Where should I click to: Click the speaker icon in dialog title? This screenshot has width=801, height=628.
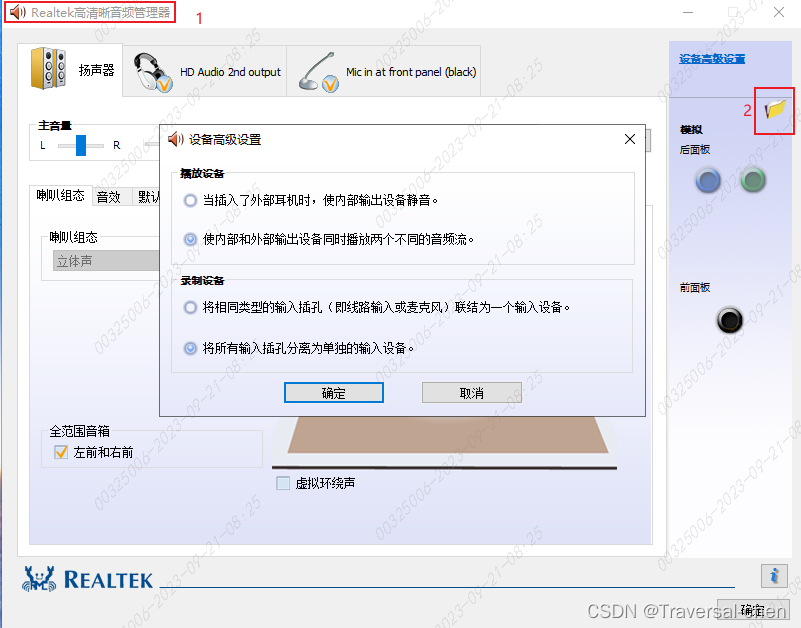click(x=176, y=139)
